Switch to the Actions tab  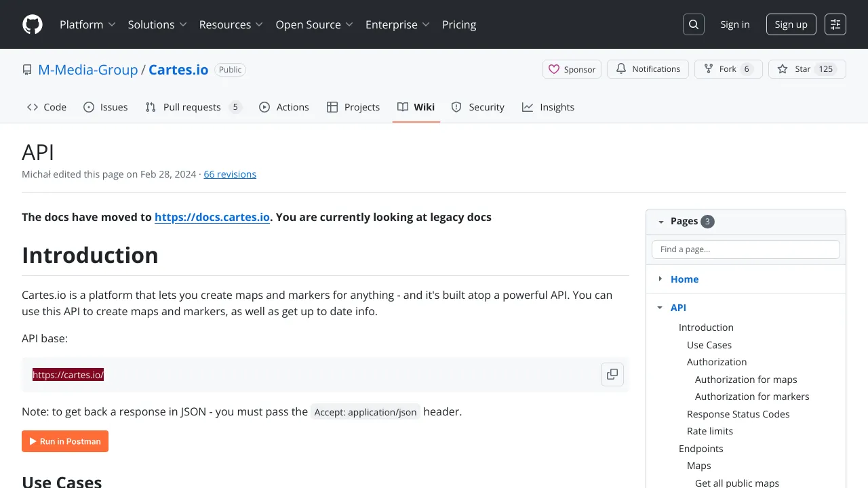coord(284,107)
